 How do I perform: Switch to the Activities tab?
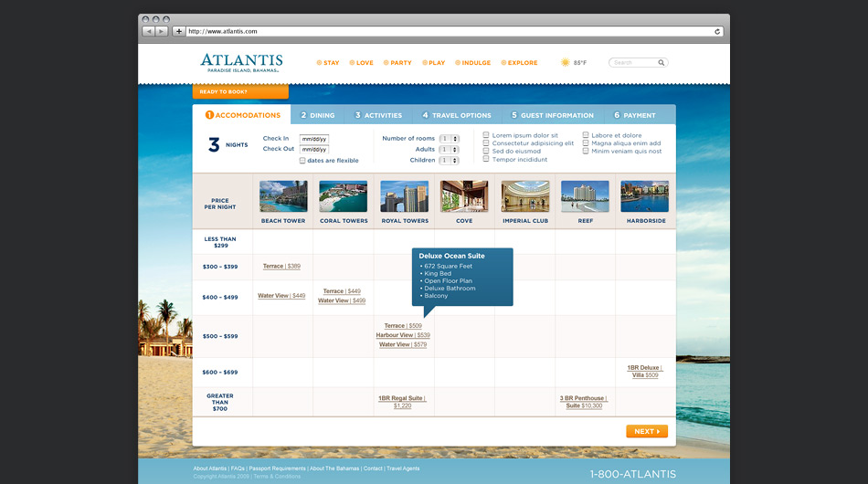378,115
